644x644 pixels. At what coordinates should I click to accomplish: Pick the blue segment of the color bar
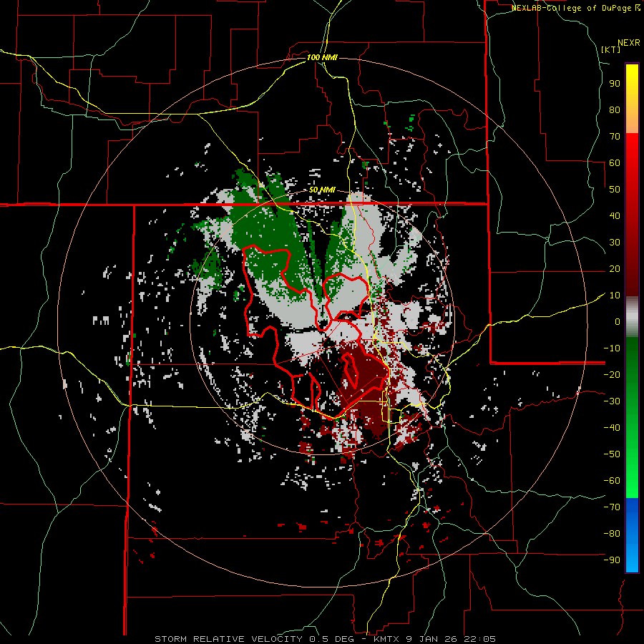pyautogui.click(x=632, y=534)
